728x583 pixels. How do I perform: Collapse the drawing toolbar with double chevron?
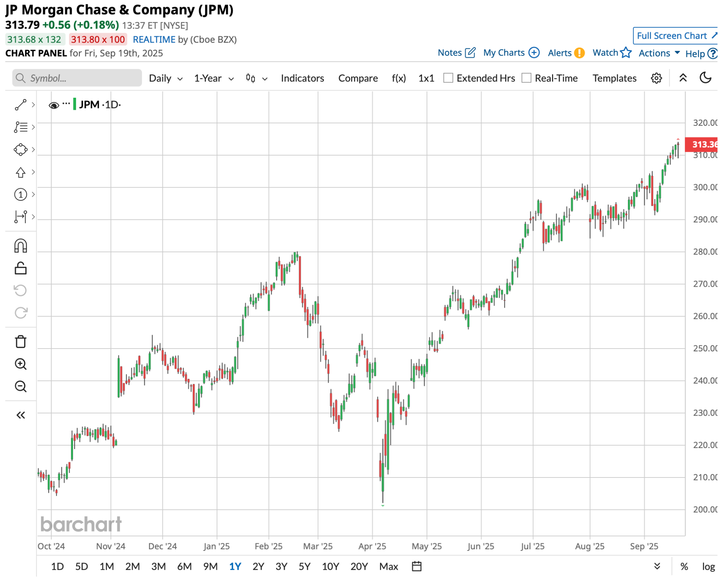(20, 415)
